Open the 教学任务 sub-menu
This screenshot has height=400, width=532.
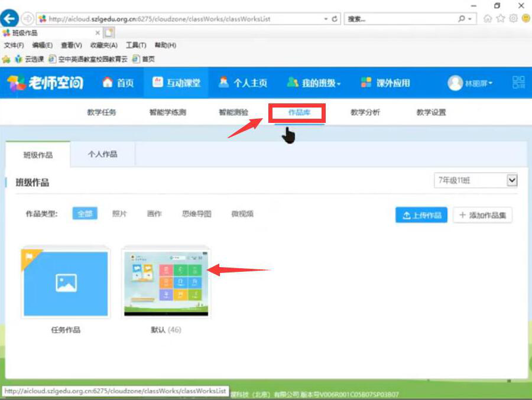(x=102, y=112)
